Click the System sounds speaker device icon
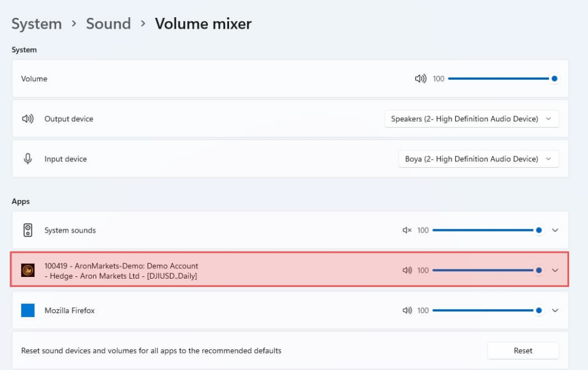Viewport: 588px width, 370px height. [x=27, y=230]
